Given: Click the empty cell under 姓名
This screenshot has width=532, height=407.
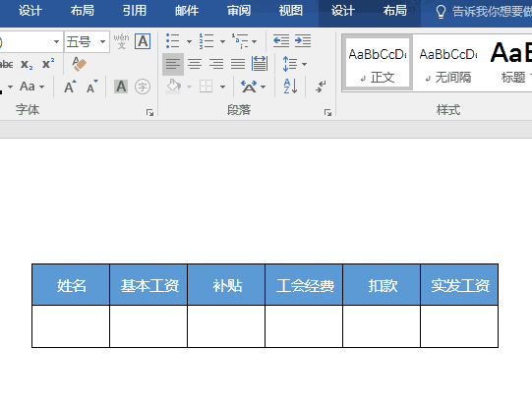Looking at the screenshot, I should point(71,326).
